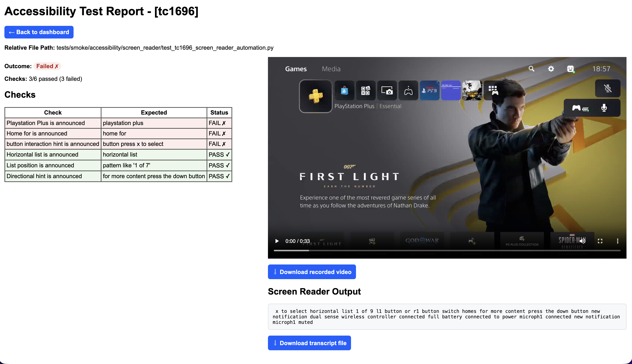Play the recorded test video
Viewport: 632px width, 364px height.
277,241
